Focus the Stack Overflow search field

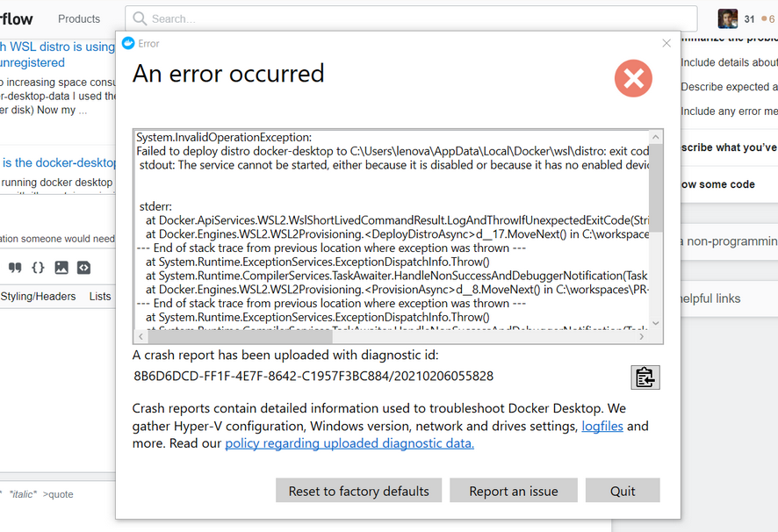click(411, 18)
